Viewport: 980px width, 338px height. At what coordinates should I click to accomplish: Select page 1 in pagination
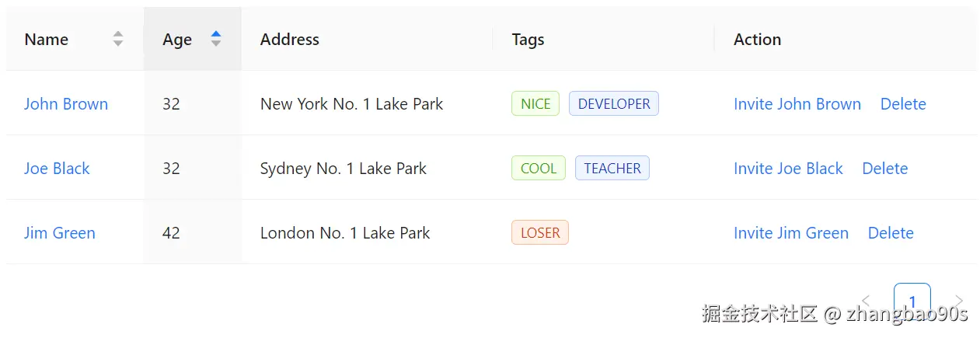coord(912,301)
